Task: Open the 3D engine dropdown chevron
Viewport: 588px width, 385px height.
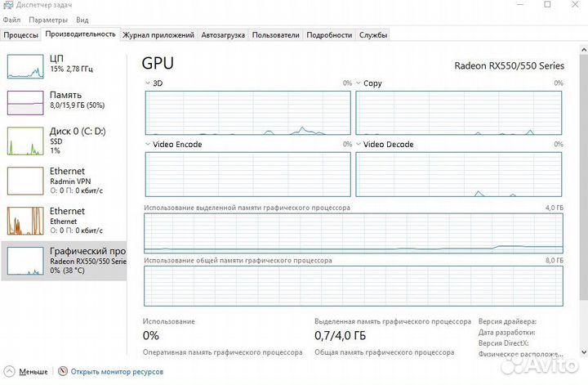Action: (148, 83)
